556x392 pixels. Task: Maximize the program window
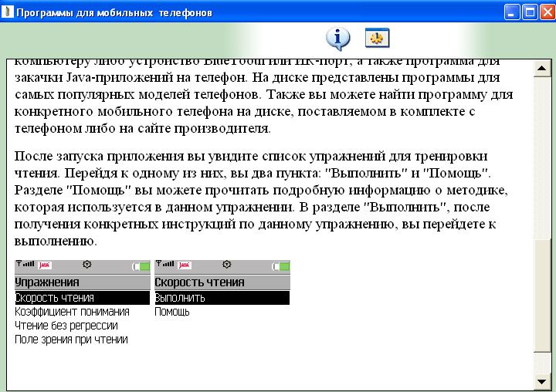click(x=530, y=12)
